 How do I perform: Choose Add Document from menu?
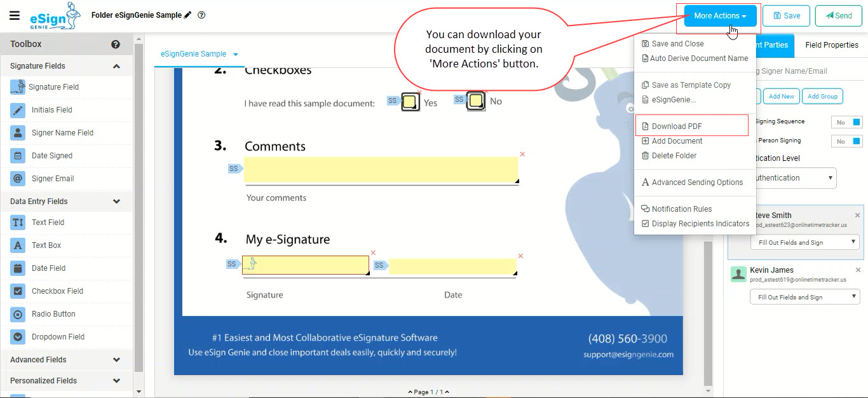(672, 141)
